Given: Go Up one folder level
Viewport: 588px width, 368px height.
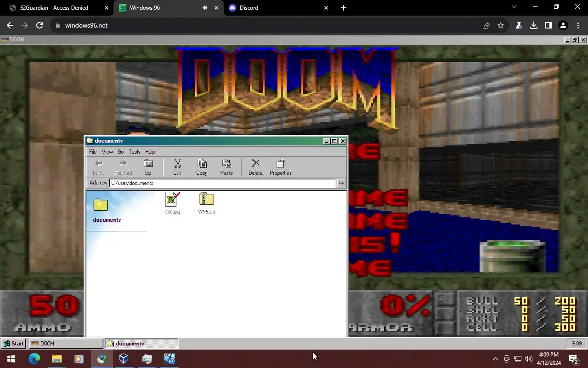Looking at the screenshot, I should (148, 167).
